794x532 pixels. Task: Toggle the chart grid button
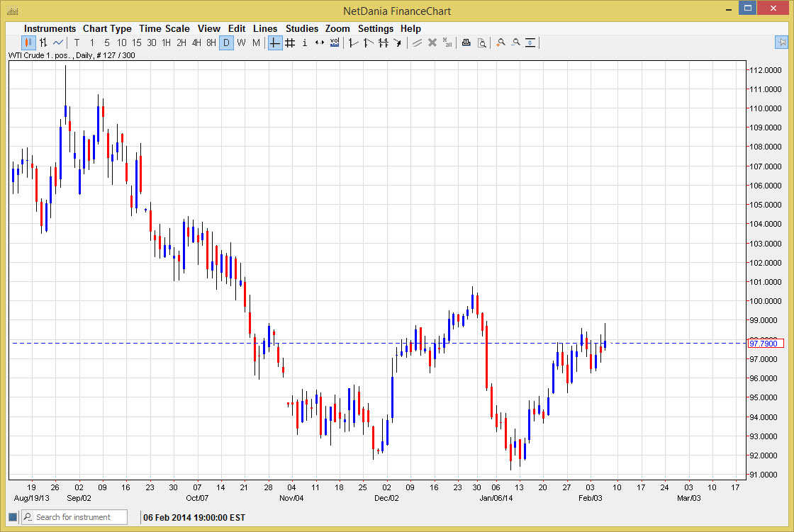pos(290,43)
